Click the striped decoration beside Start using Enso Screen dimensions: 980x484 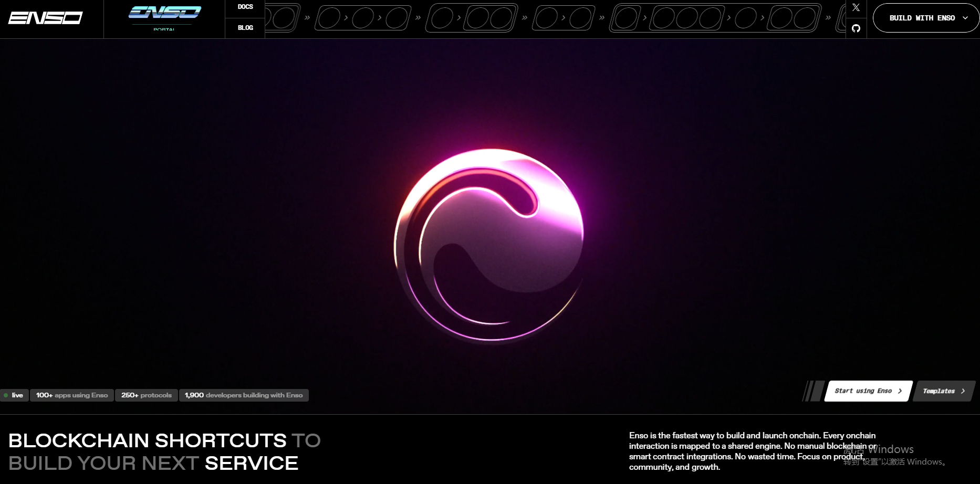814,391
